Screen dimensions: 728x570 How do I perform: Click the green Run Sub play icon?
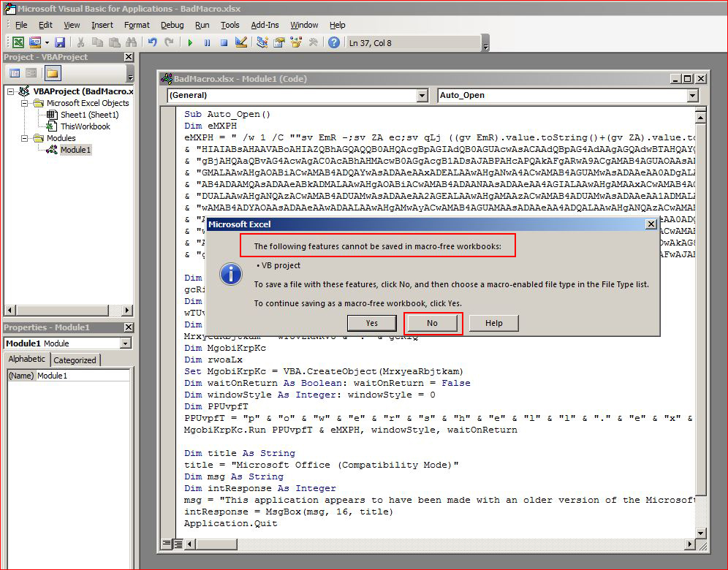190,42
